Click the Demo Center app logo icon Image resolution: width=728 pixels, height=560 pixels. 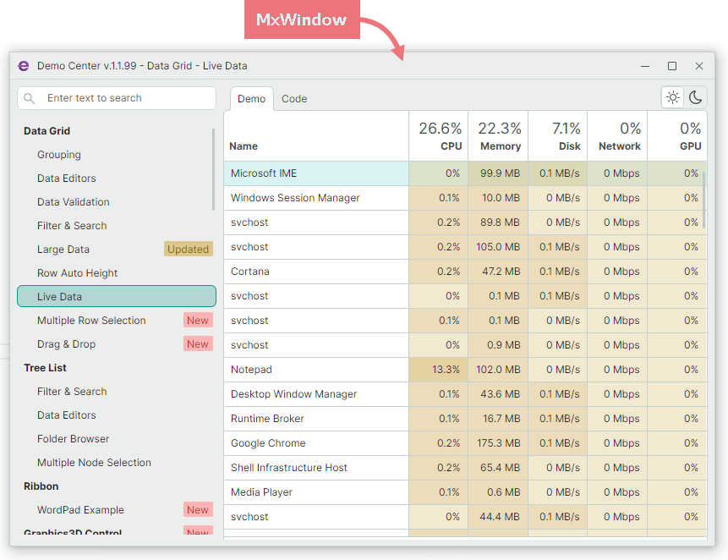tap(23, 66)
